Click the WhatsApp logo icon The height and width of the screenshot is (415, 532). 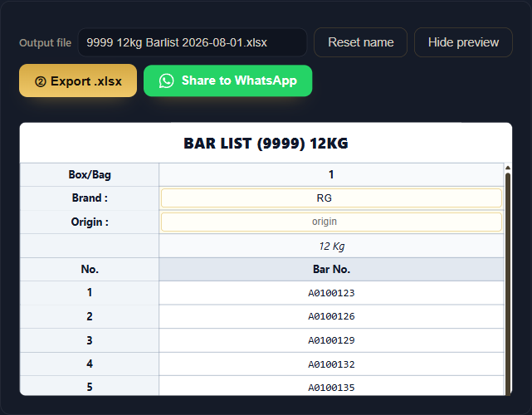coord(166,81)
